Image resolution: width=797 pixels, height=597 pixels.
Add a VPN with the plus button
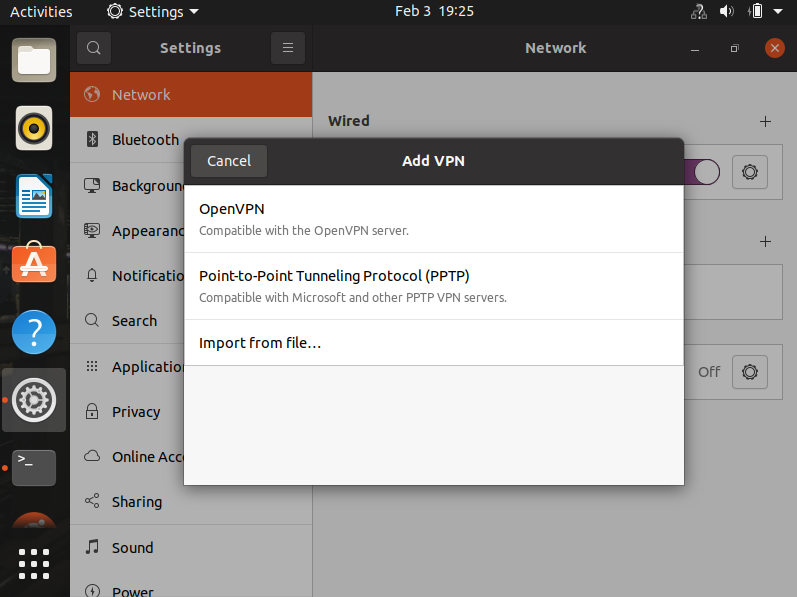click(x=765, y=241)
